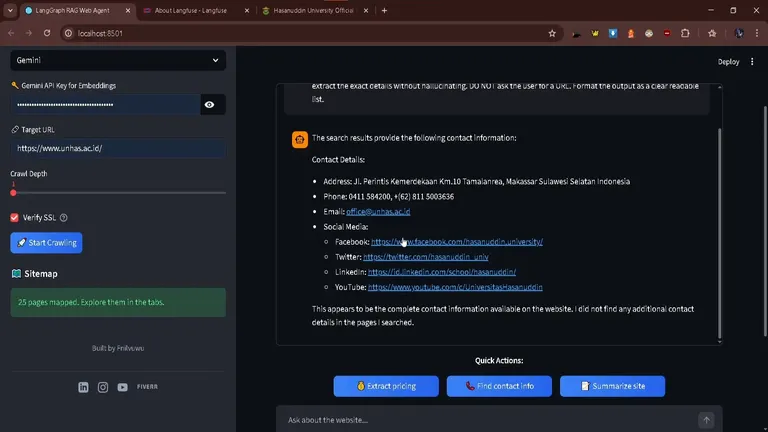Click the Target URL input field
Viewport: 768px width, 432px height.
pos(118,148)
